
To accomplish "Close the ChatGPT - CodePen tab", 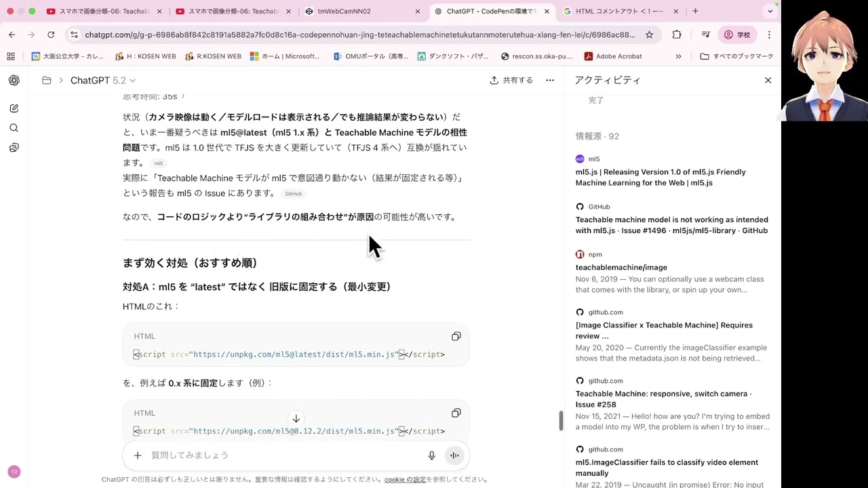I will [x=547, y=12].
